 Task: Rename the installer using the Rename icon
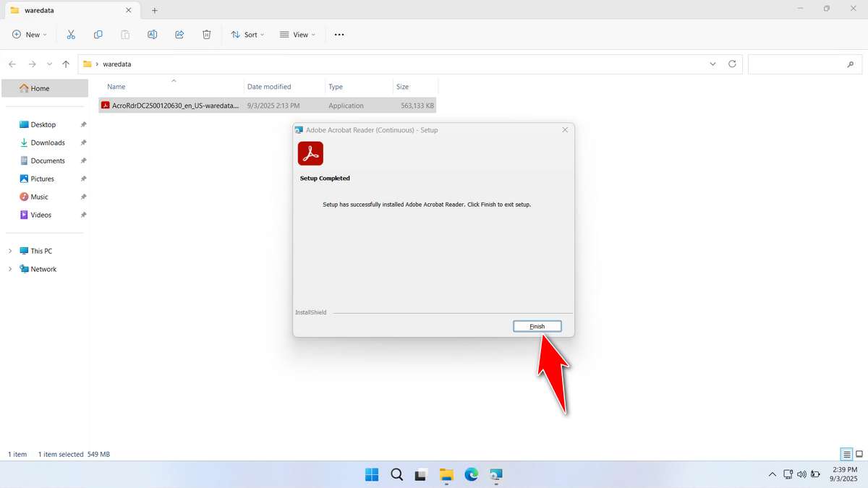[152, 34]
